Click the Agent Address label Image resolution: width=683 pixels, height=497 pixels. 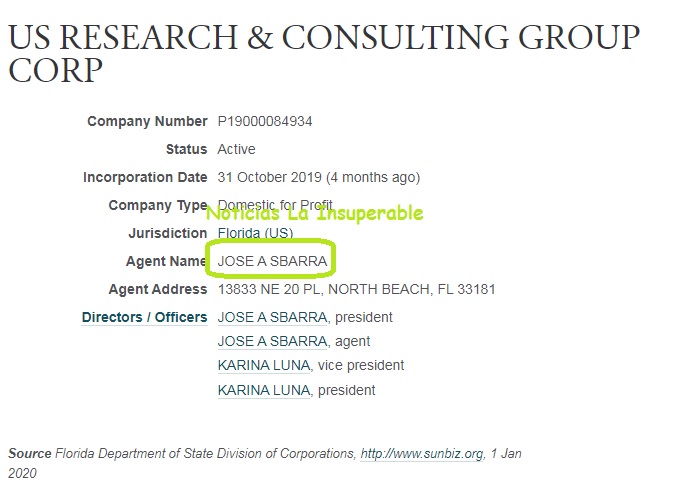tap(158, 289)
